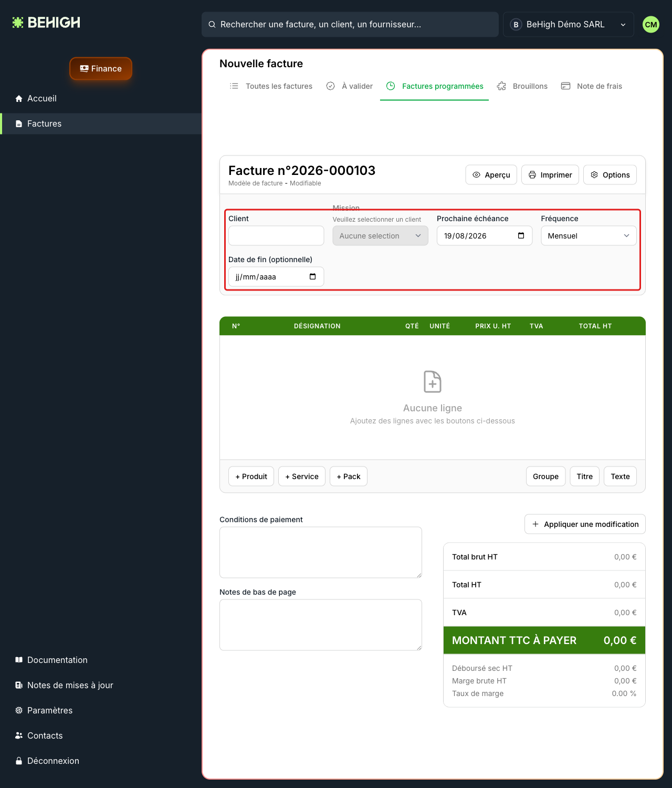Click the BeHigh logo icon
This screenshot has width=672, height=788.
point(18,23)
